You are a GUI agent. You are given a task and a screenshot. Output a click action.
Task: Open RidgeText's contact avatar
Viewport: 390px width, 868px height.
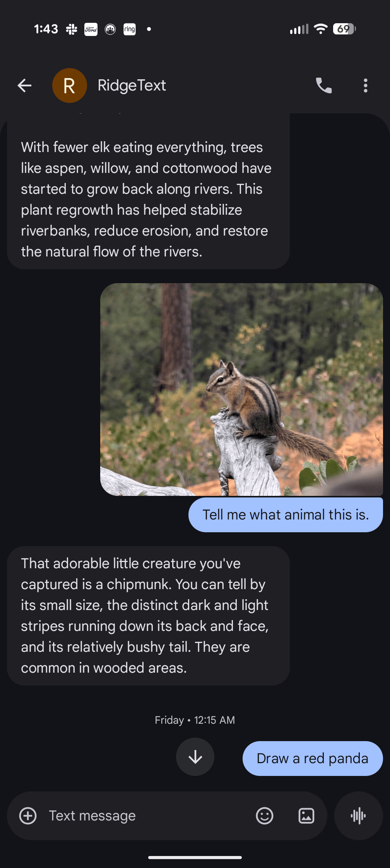[70, 85]
